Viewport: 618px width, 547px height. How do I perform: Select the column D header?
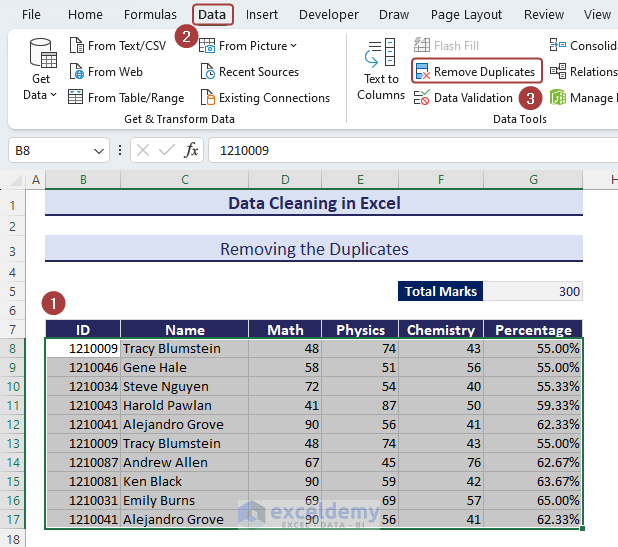pos(285,180)
